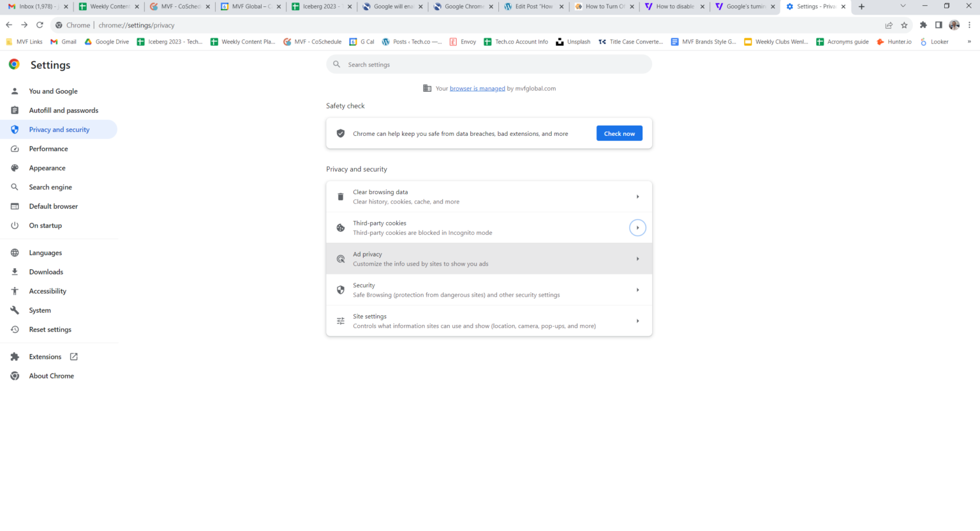The height and width of the screenshot is (531, 980).
Task: Switch to the Inbox Gmail tab
Action: coord(36,7)
